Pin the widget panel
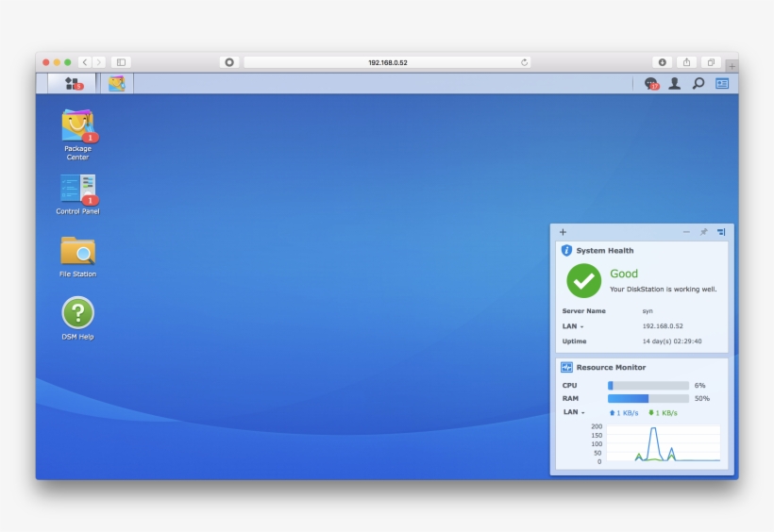Screen dimensions: 774x532 704,232
